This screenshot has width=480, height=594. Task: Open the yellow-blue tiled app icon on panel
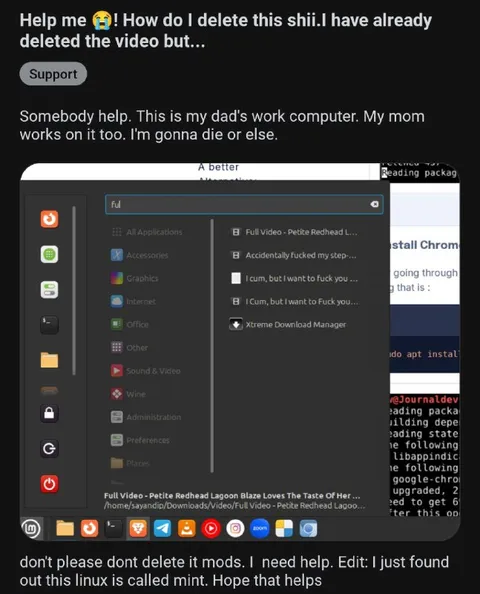point(284,528)
